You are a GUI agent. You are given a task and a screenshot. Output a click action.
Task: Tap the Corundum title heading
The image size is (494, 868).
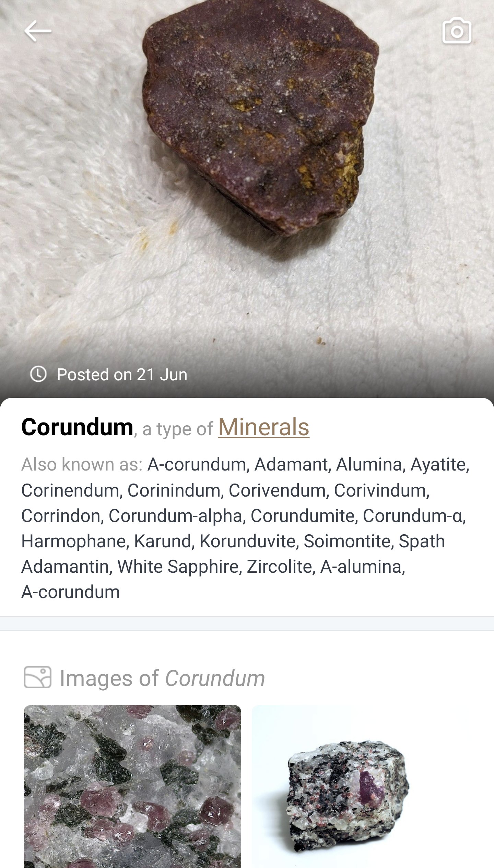(x=77, y=427)
